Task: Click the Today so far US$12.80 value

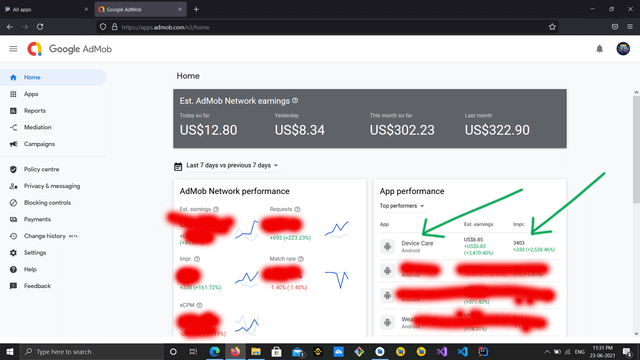Action: pos(208,130)
